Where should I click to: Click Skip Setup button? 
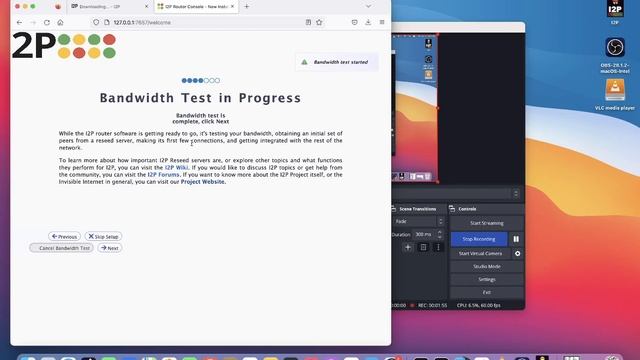tap(103, 236)
